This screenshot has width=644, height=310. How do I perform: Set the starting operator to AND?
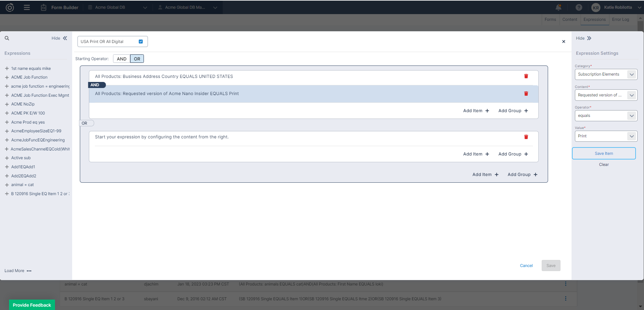click(x=121, y=59)
